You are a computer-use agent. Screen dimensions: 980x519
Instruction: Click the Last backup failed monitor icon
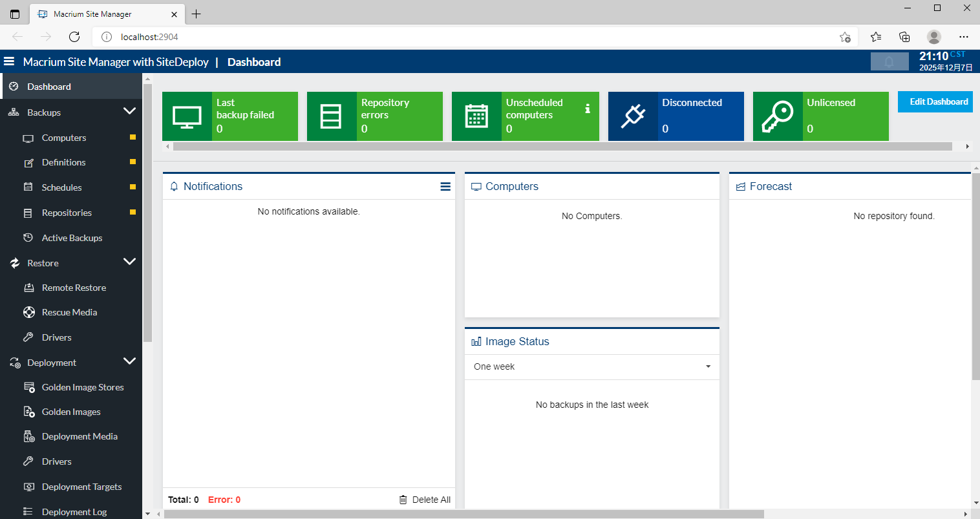[187, 117]
